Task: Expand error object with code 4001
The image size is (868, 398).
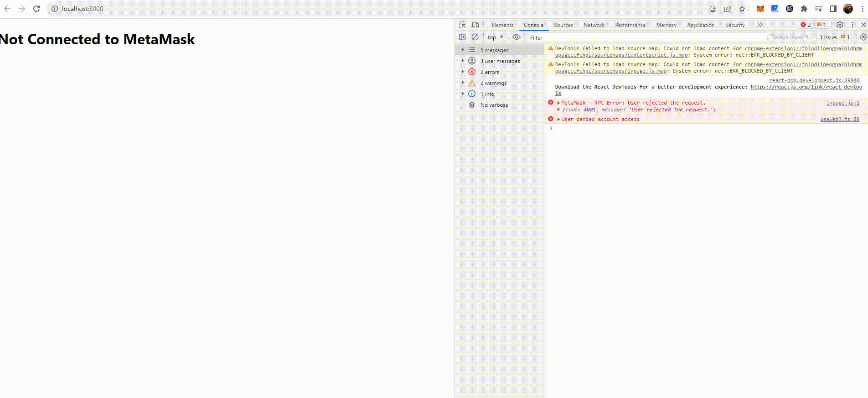Action: click(558, 110)
